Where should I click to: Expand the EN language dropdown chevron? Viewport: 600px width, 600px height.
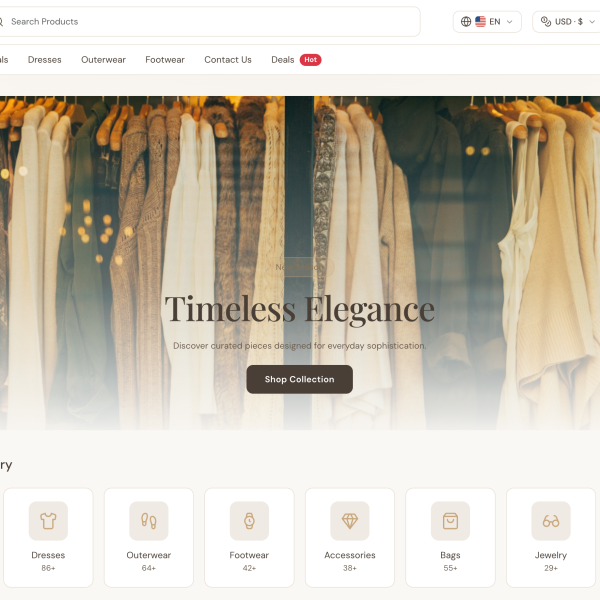510,22
